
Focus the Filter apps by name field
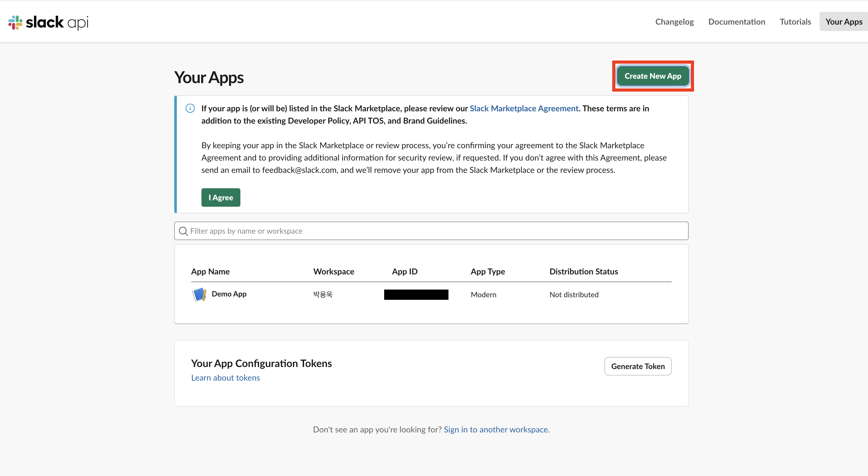coord(431,231)
